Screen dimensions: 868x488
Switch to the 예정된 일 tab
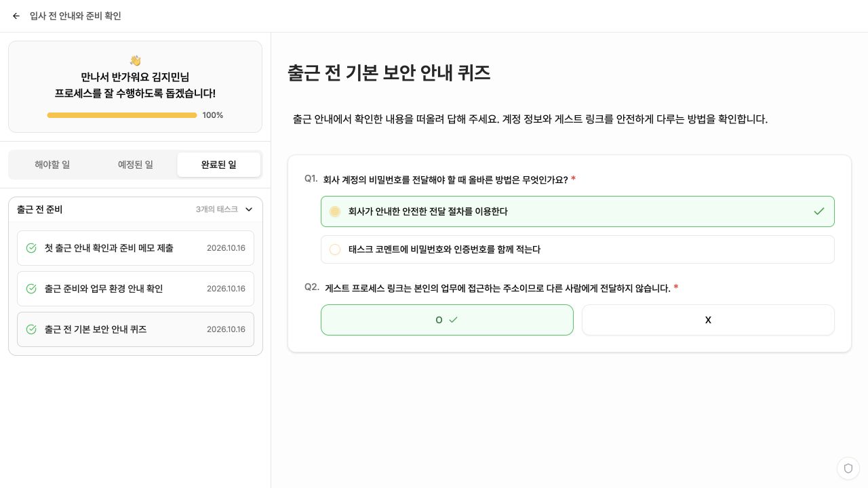tap(136, 165)
